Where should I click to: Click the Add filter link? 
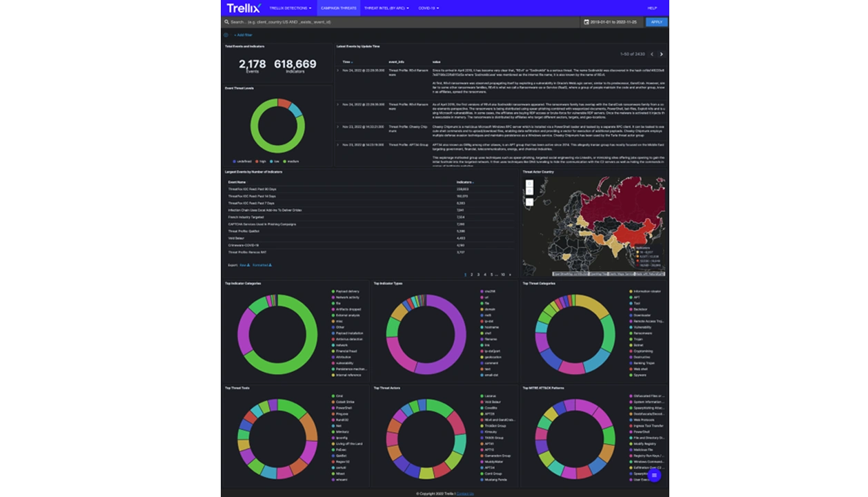pos(243,35)
